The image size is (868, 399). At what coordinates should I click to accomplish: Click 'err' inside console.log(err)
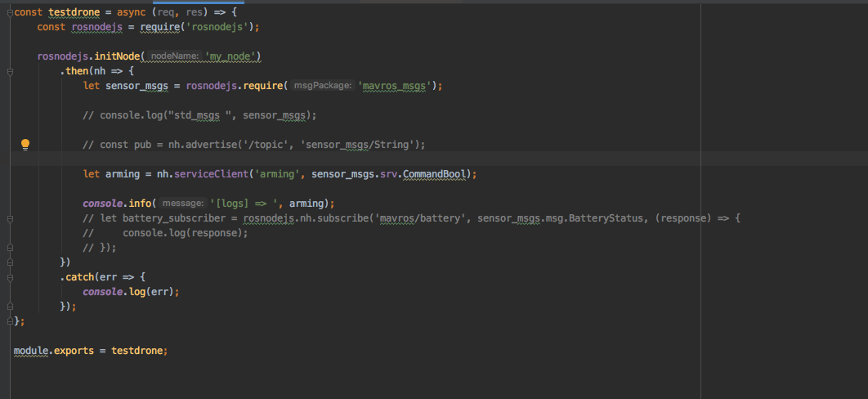[x=160, y=292]
